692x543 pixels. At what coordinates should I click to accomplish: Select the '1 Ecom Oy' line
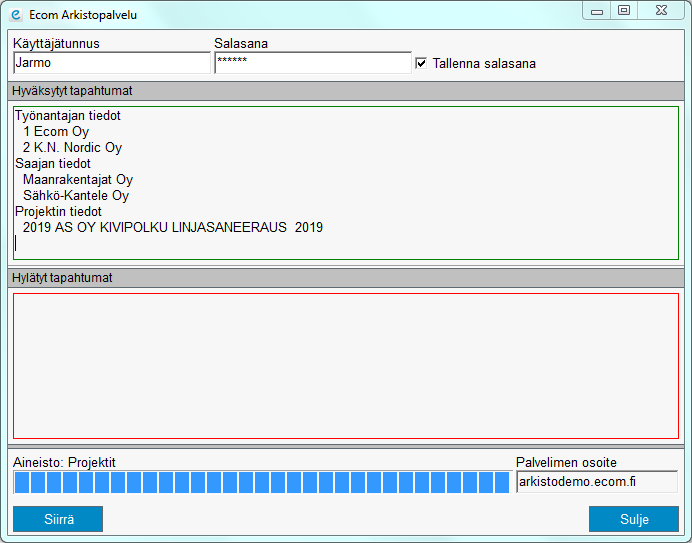point(56,132)
